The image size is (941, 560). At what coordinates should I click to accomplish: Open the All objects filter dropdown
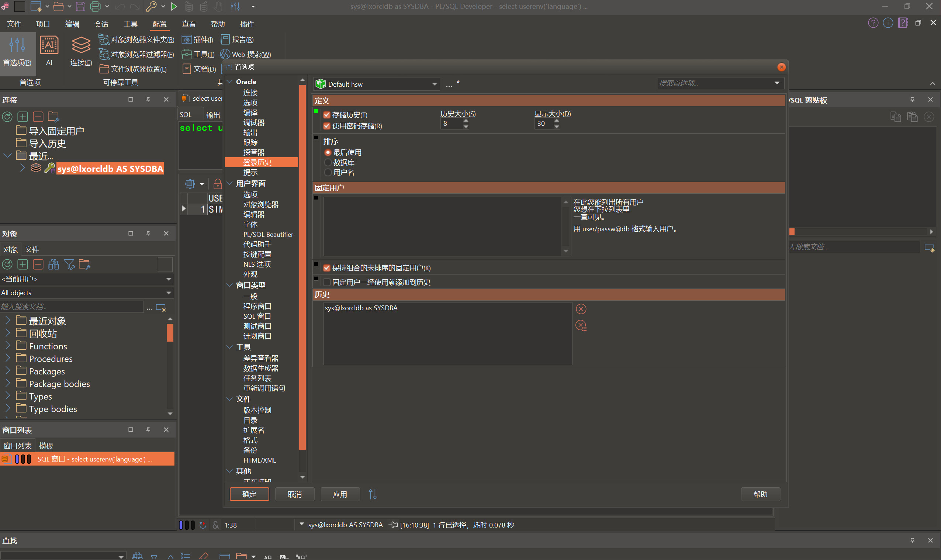pyautogui.click(x=169, y=293)
